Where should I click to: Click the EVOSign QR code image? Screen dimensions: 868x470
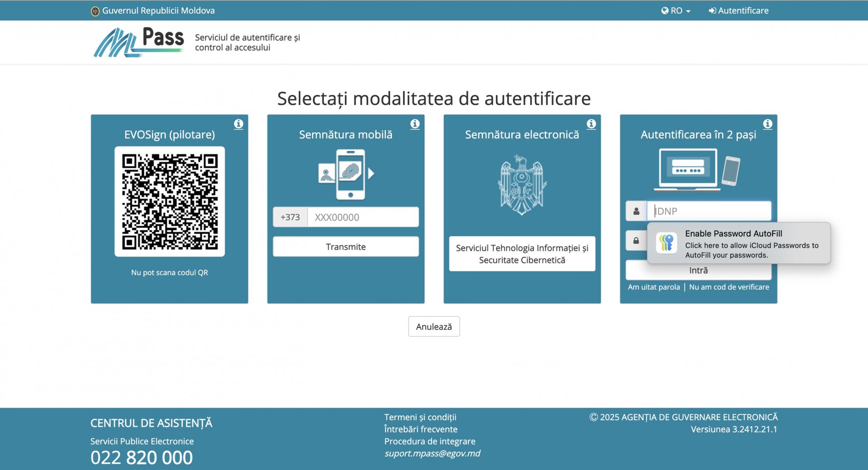[170, 202]
